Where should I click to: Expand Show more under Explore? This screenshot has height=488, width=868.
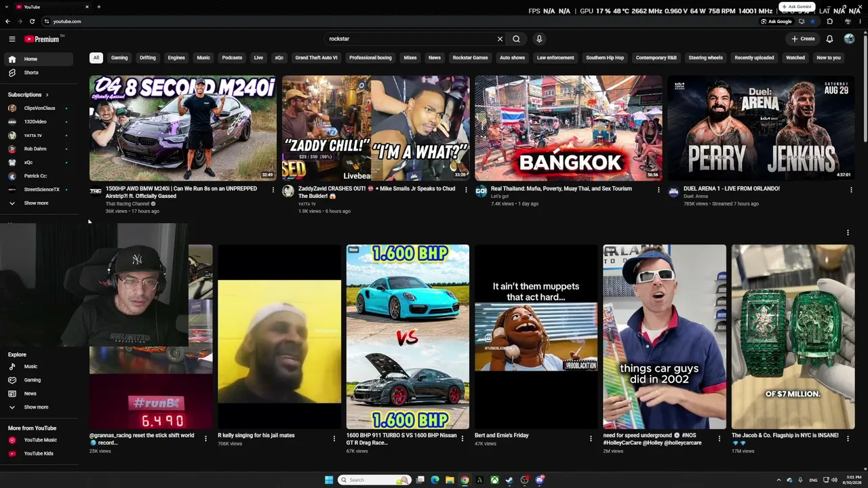(x=38, y=407)
